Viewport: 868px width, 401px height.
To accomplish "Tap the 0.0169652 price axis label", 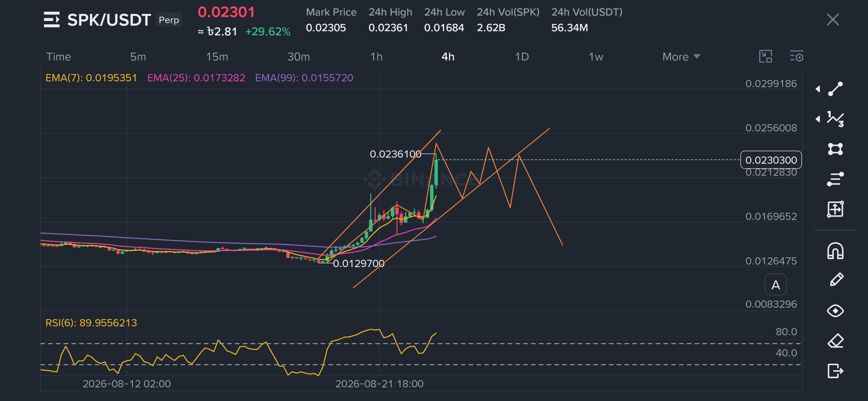I will [x=771, y=216].
